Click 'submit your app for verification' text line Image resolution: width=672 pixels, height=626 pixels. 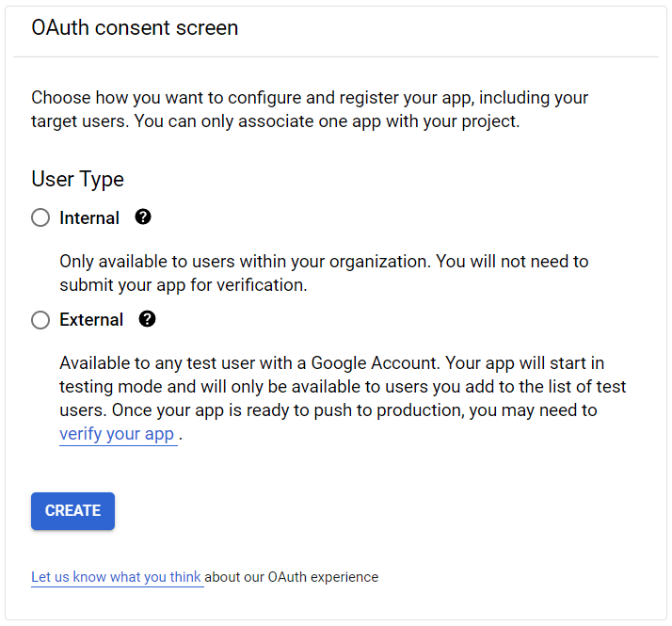(184, 284)
